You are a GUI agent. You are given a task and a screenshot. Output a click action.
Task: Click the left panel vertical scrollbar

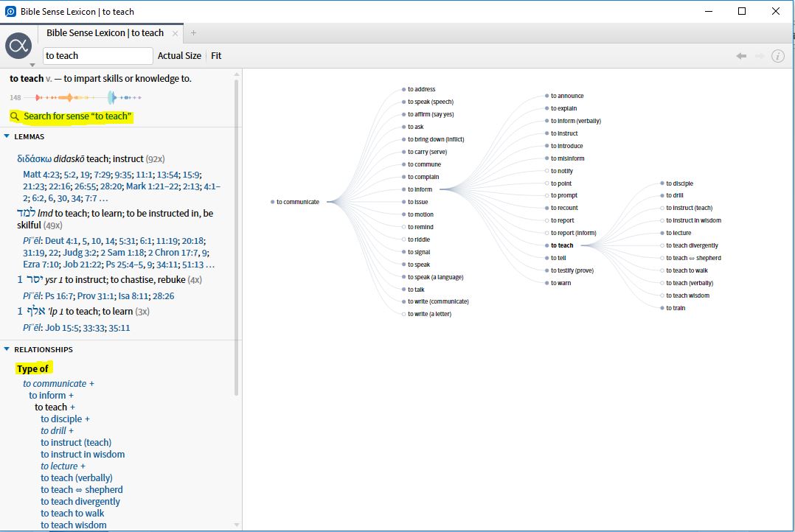pos(236,237)
